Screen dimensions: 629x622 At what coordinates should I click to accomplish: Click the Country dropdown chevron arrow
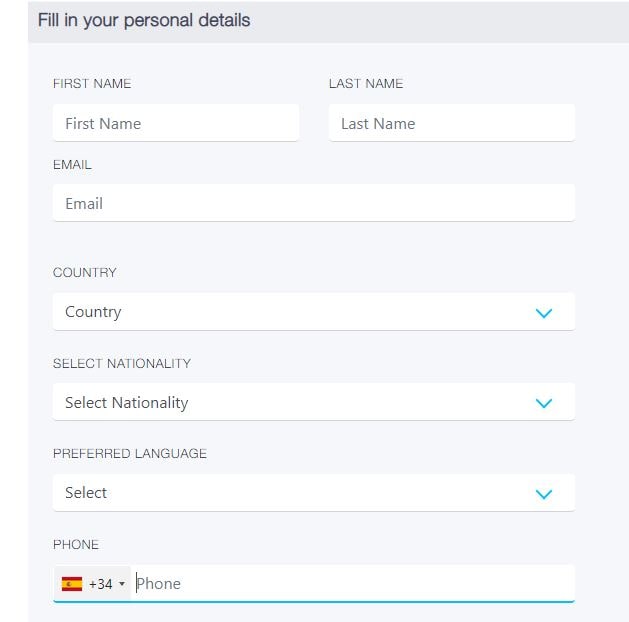(544, 313)
